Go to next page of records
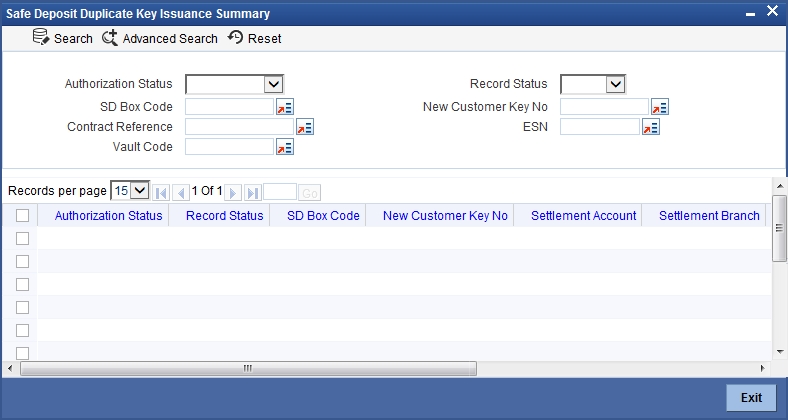 233,192
